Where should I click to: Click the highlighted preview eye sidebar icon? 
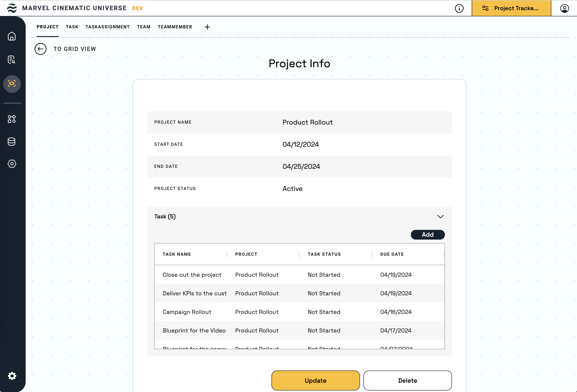pyautogui.click(x=12, y=84)
